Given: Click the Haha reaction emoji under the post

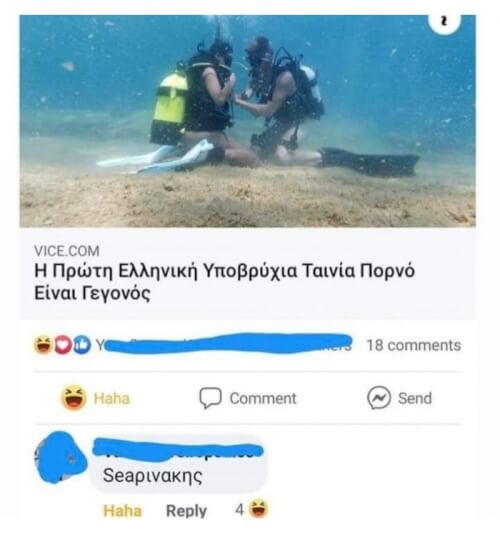Looking at the screenshot, I should tap(74, 397).
